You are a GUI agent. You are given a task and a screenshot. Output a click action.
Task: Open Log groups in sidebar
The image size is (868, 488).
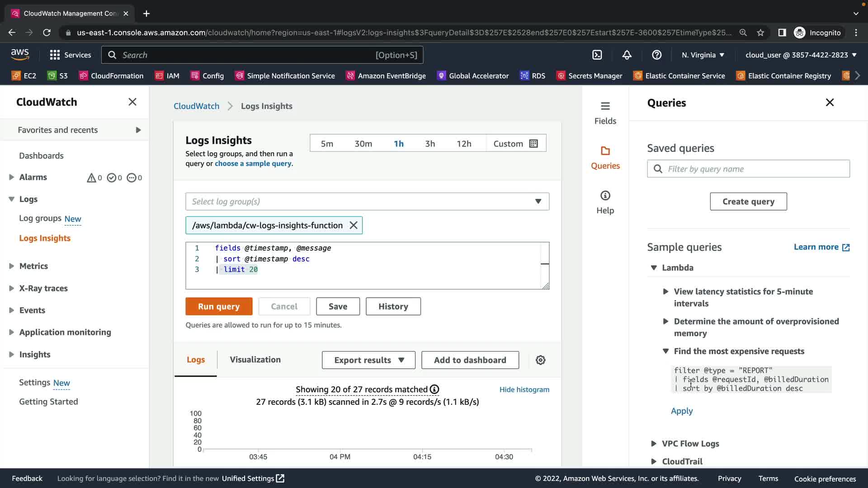point(40,219)
